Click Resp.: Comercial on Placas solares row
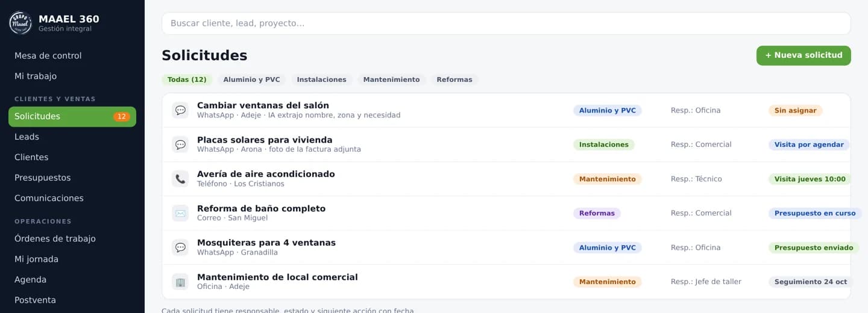Image resolution: width=868 pixels, height=313 pixels. pos(701,145)
